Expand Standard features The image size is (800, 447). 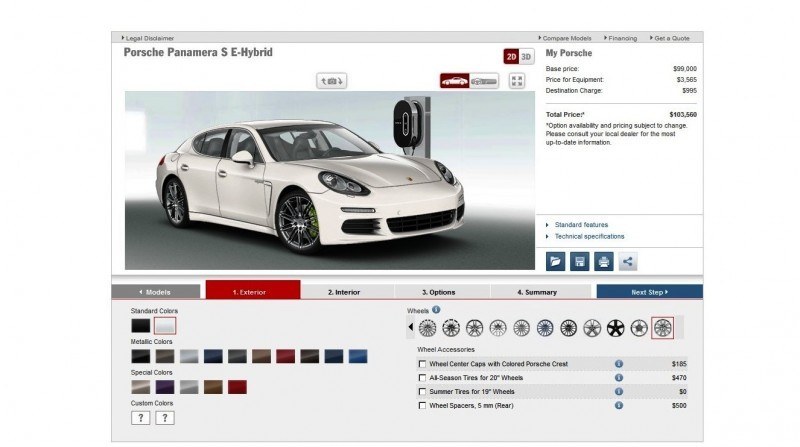coord(581,225)
